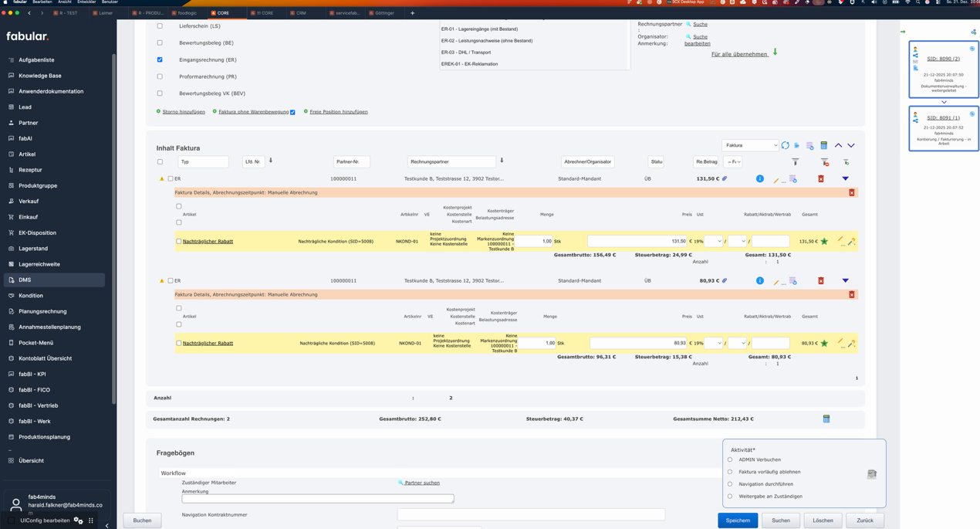Open the Ust dropdown in the 80,93 position row
This screenshot has width=980, height=529.
pyautogui.click(x=713, y=343)
